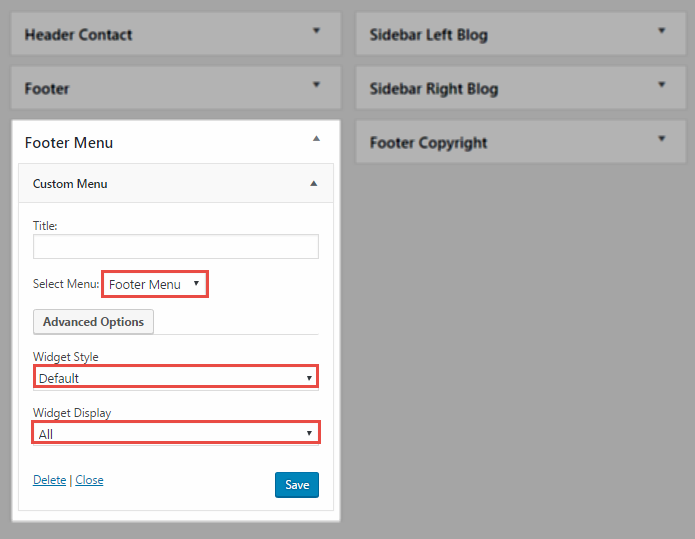695x539 pixels.
Task: Collapse Footer Menu area with up arrow
Action: (316, 139)
